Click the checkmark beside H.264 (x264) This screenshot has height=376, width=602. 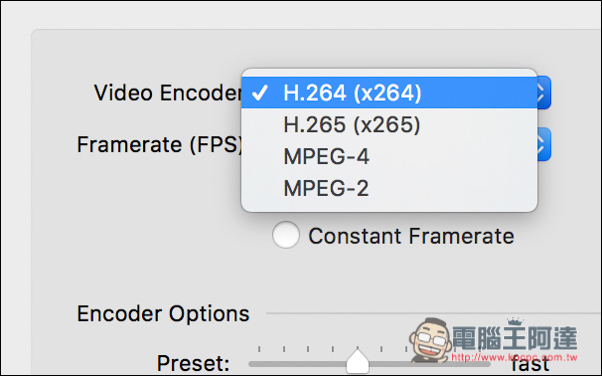point(260,93)
